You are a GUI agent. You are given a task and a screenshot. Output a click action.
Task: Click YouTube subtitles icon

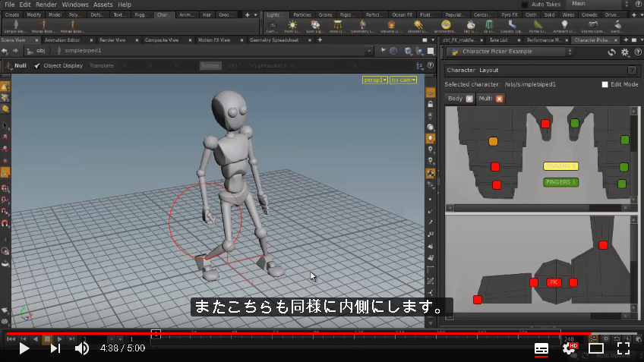(541, 349)
